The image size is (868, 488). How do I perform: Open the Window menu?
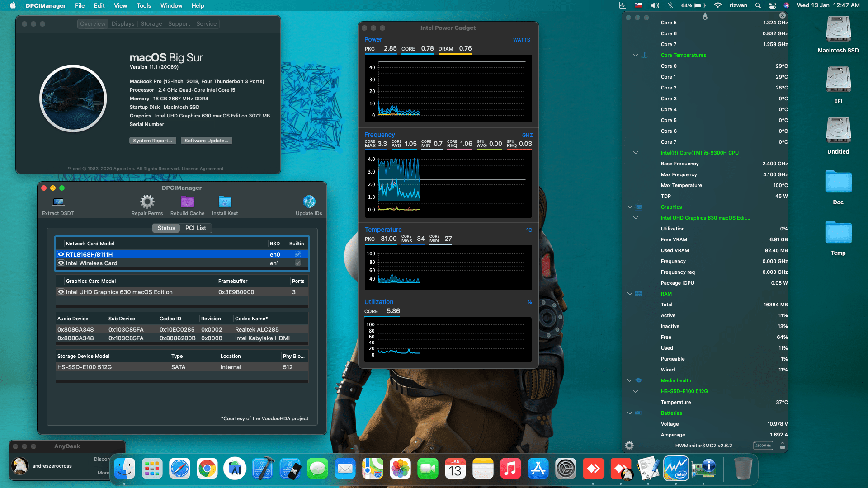(x=171, y=5)
